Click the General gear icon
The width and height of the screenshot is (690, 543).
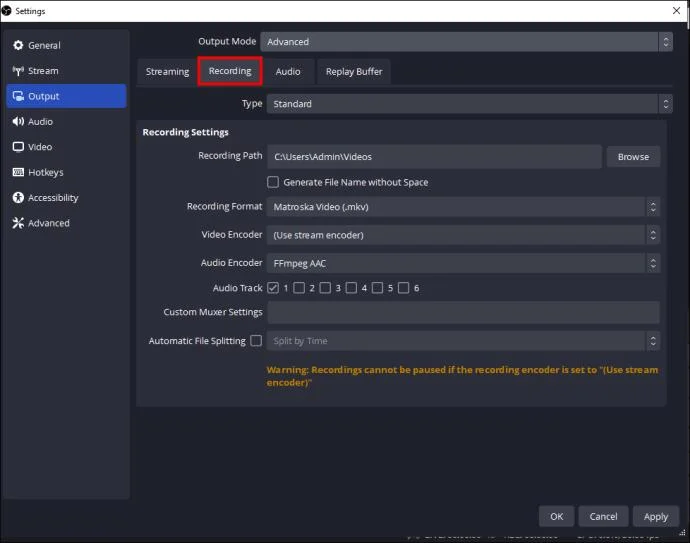[18, 45]
